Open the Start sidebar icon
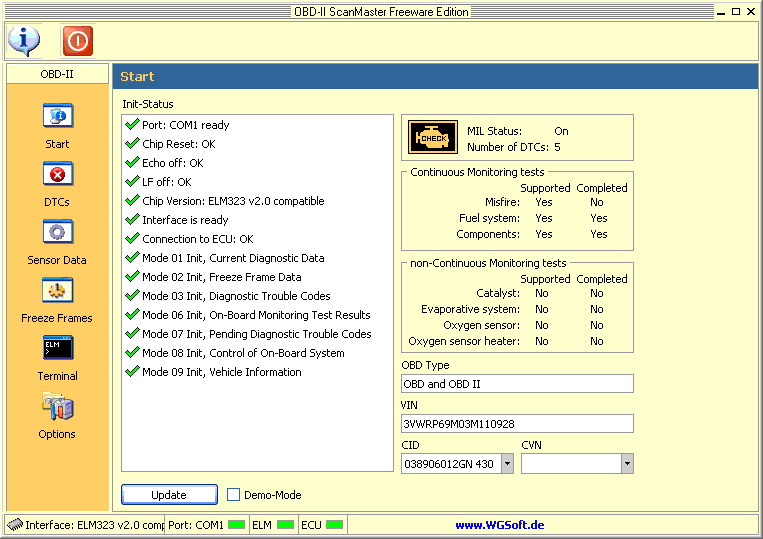 pyautogui.click(x=58, y=116)
